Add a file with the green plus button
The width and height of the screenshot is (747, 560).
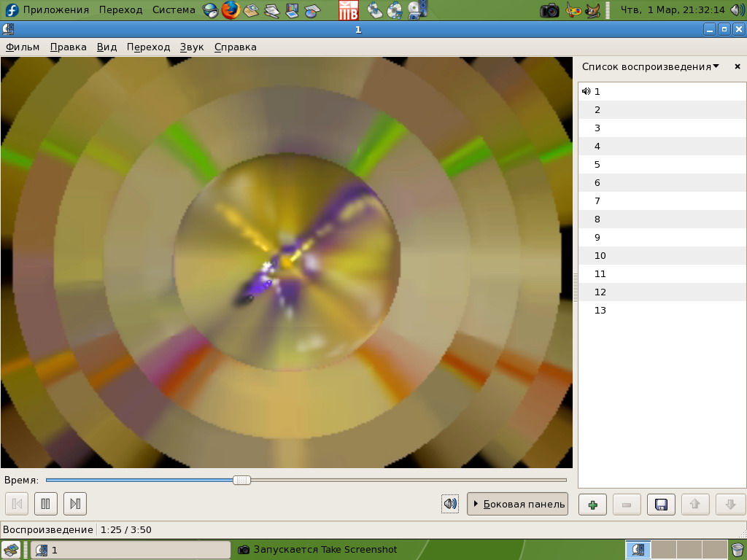592,505
